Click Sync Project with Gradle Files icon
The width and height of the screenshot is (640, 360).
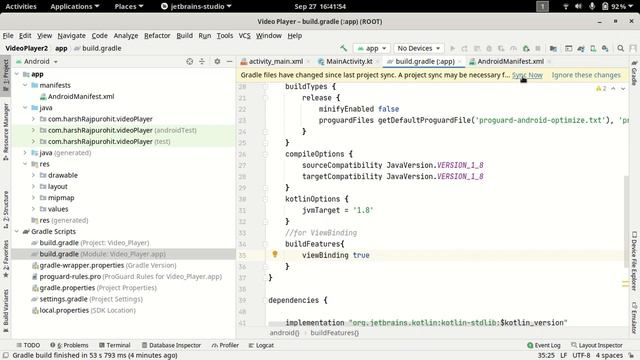[x=581, y=48]
